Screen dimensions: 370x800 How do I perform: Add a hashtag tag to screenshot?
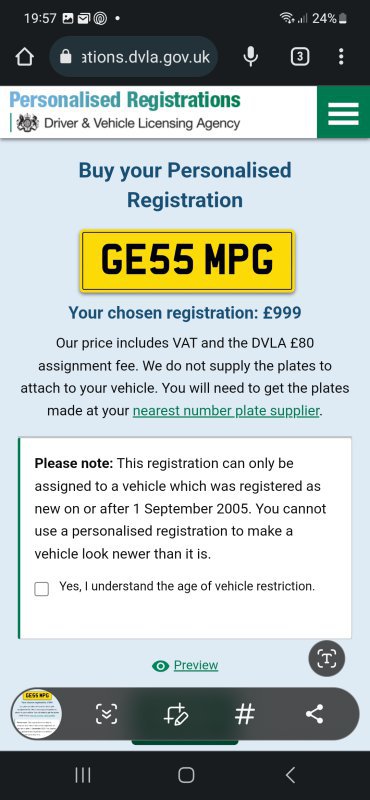[245, 714]
